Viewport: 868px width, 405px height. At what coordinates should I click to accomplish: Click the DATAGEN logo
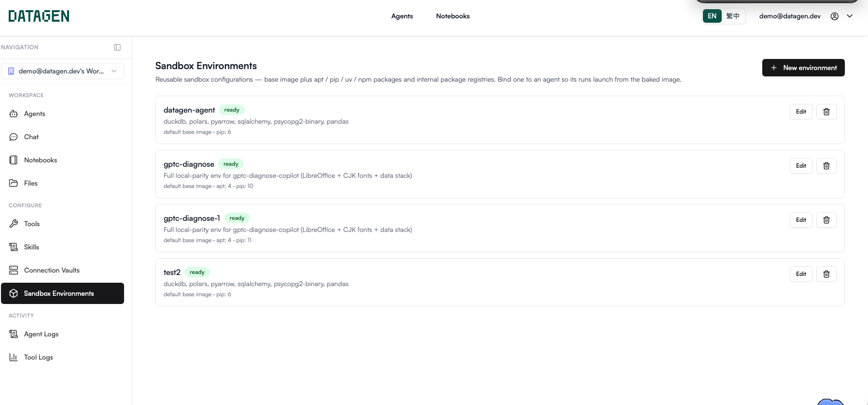[39, 16]
